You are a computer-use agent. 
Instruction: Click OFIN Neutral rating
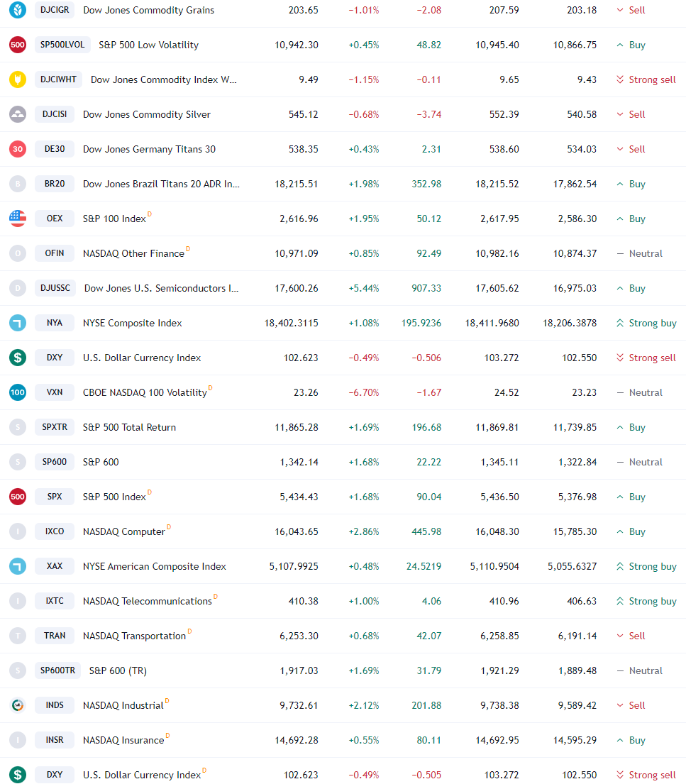pyautogui.click(x=639, y=253)
